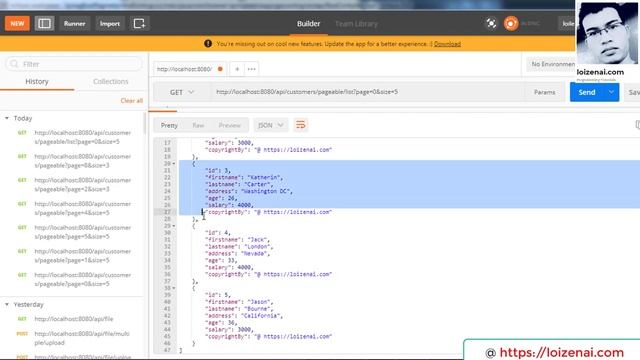Click line number 27 in the gutter
The height and width of the screenshot is (360, 640).
167,212
